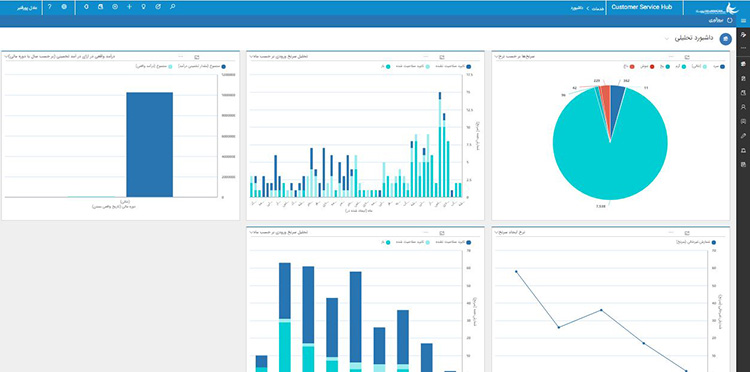The width and height of the screenshot is (750, 372).
Task: Click the store box icon in top bar
Action: (100, 7)
